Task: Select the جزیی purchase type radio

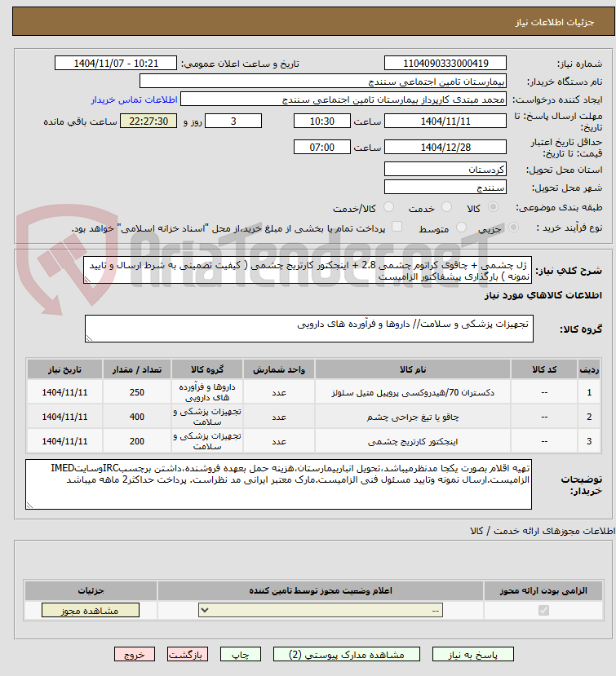Action: [513, 228]
